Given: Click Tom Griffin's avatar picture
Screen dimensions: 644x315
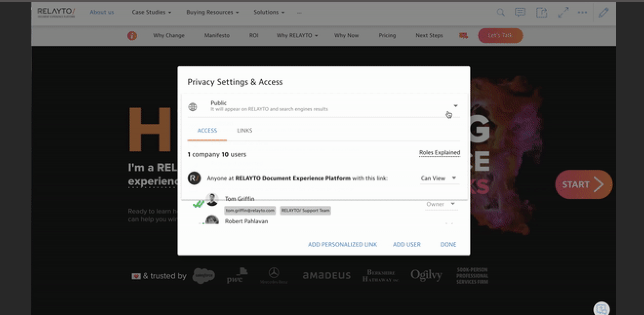Looking at the screenshot, I should [212, 199].
